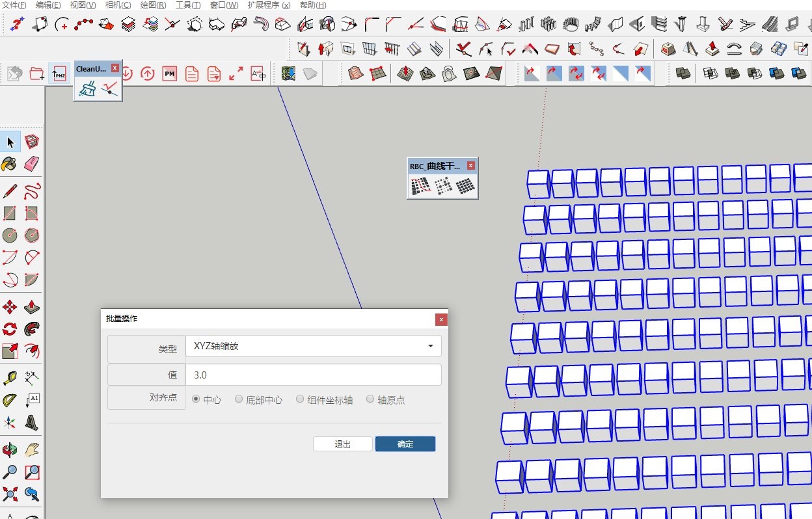Click the Outer Shell solid tool icon
812x519 pixels.
(x=683, y=73)
